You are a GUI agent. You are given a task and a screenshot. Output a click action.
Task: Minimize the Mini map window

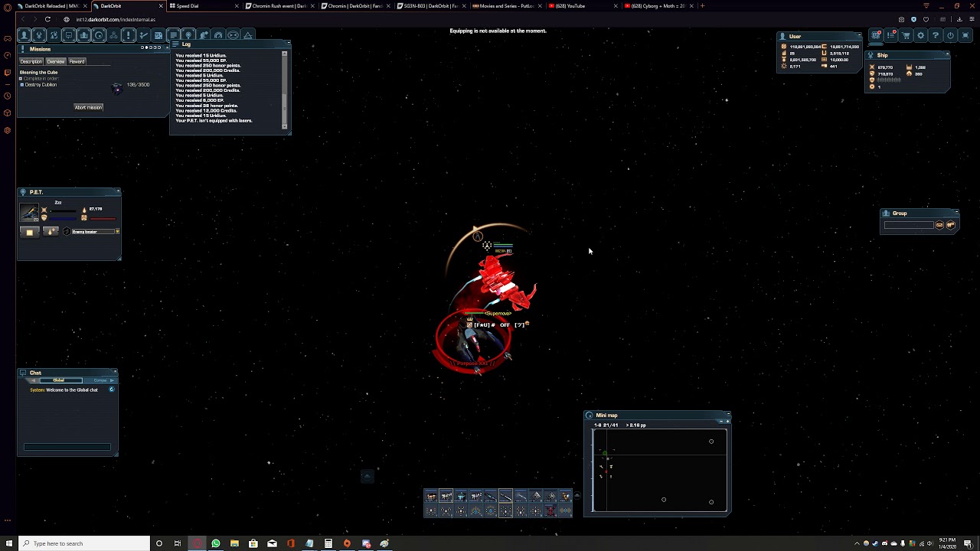point(729,414)
